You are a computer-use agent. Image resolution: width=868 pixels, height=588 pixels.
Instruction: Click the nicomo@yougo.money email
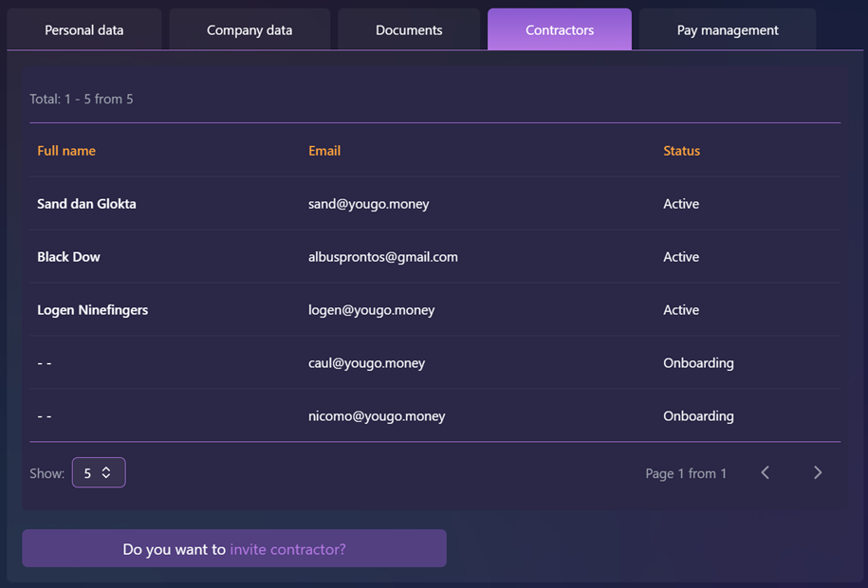pos(377,416)
